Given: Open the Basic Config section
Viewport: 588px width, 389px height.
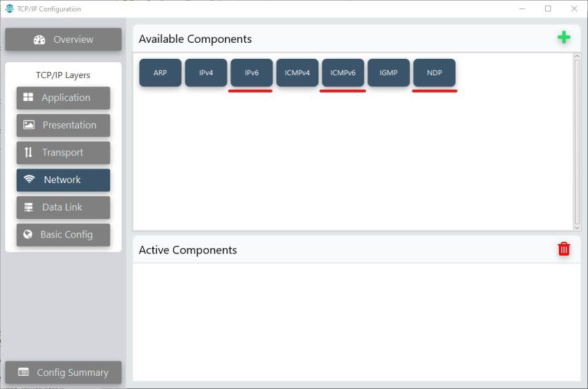Looking at the screenshot, I should 64,234.
